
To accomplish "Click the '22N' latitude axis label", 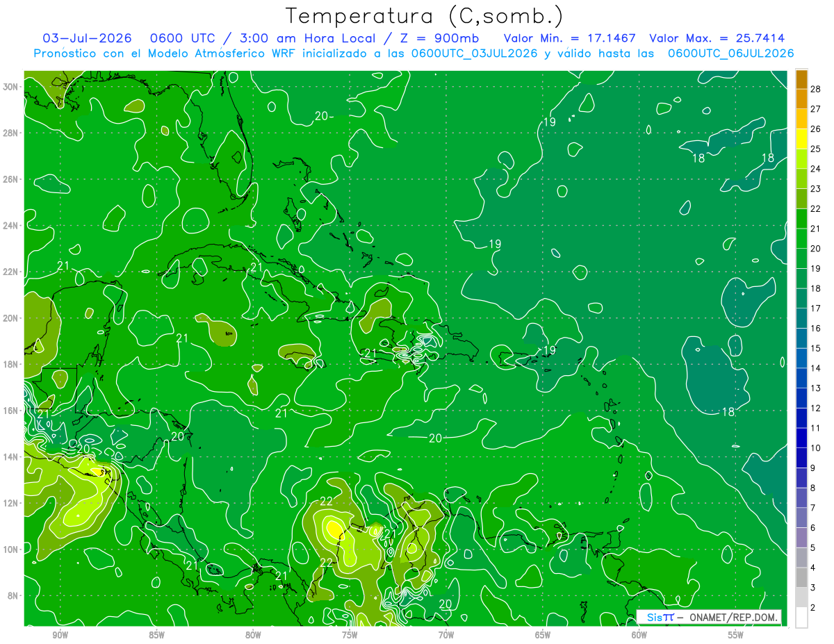I will (11, 272).
